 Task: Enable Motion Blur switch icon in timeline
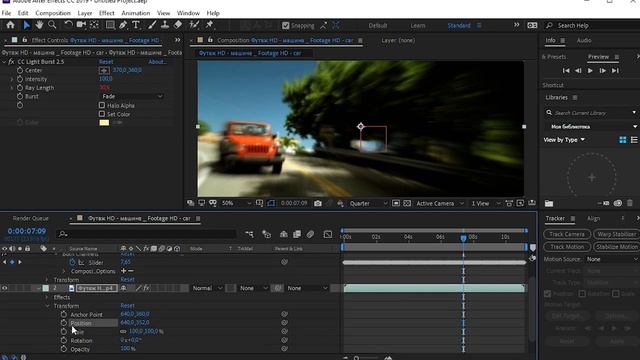(x=310, y=234)
